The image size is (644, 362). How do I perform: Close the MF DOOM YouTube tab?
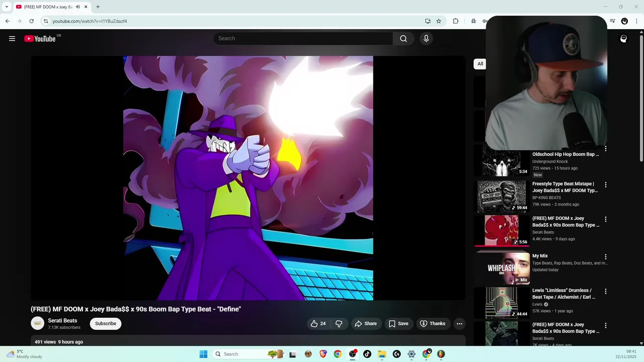tap(86, 7)
